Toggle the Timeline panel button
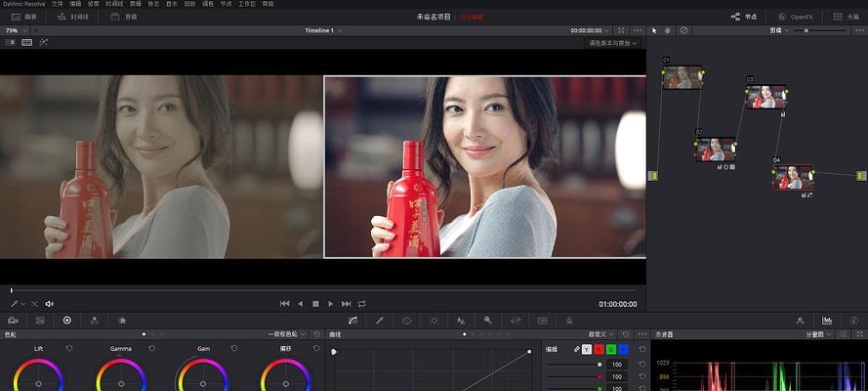This screenshot has width=868, height=391. [x=72, y=17]
